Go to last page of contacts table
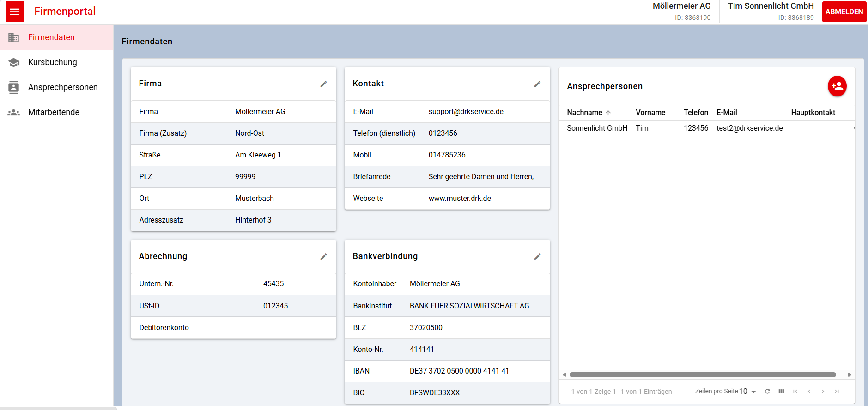This screenshot has width=868, height=410. point(837,392)
